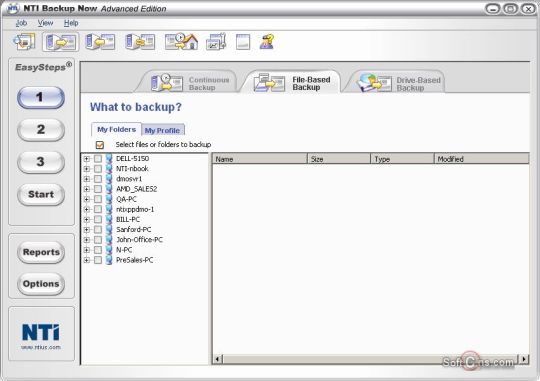Expand the AMD_SALES2 tree node
The height and width of the screenshot is (381, 540).
click(87, 189)
